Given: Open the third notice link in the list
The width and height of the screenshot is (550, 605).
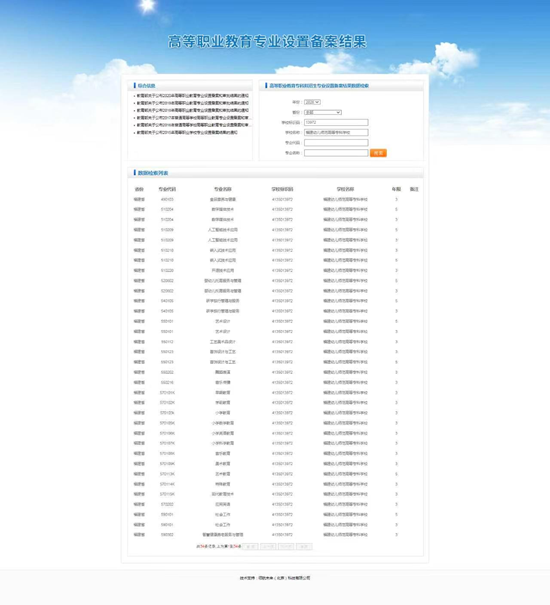Looking at the screenshot, I should pyautogui.click(x=193, y=110).
